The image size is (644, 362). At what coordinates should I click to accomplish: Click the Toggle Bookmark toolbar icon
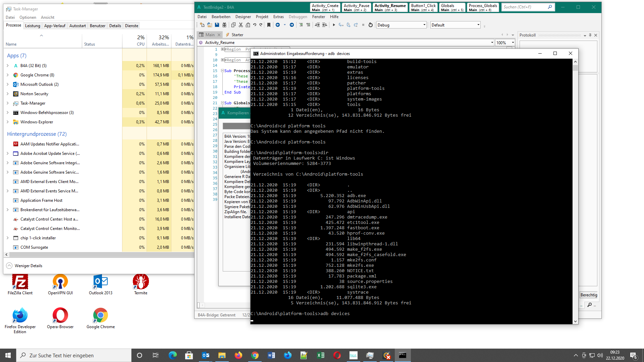[x=269, y=25]
